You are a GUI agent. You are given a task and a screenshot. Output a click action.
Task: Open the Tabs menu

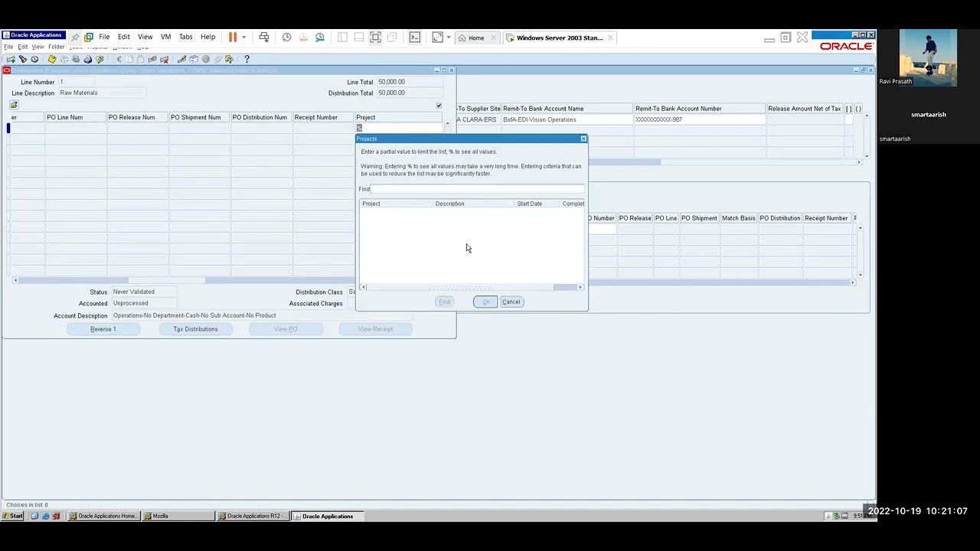click(185, 37)
